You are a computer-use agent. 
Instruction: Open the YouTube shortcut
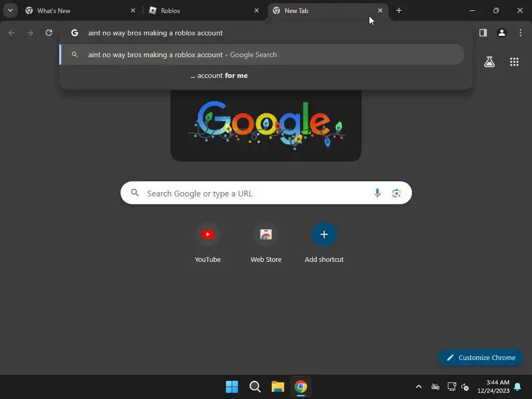(208, 242)
